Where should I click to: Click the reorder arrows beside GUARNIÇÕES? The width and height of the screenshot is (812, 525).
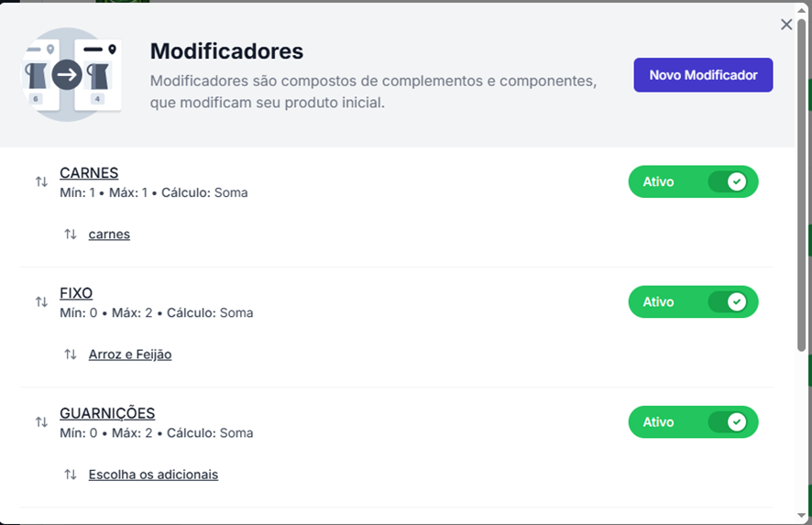click(x=41, y=421)
